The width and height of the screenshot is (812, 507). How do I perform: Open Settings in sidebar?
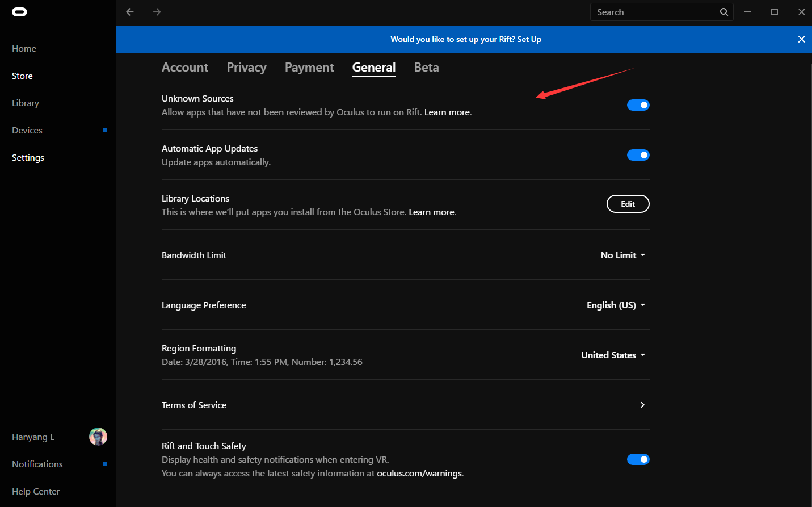coord(28,158)
